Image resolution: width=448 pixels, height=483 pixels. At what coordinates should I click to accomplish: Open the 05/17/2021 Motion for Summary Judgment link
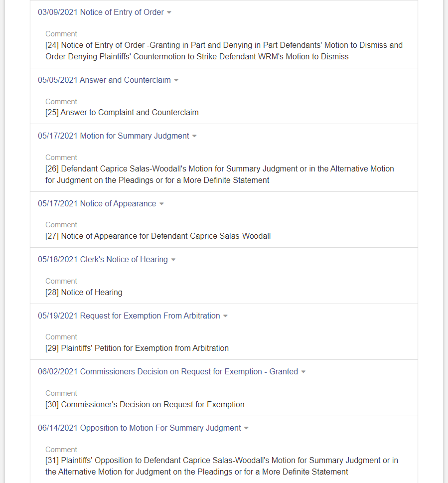pos(113,136)
